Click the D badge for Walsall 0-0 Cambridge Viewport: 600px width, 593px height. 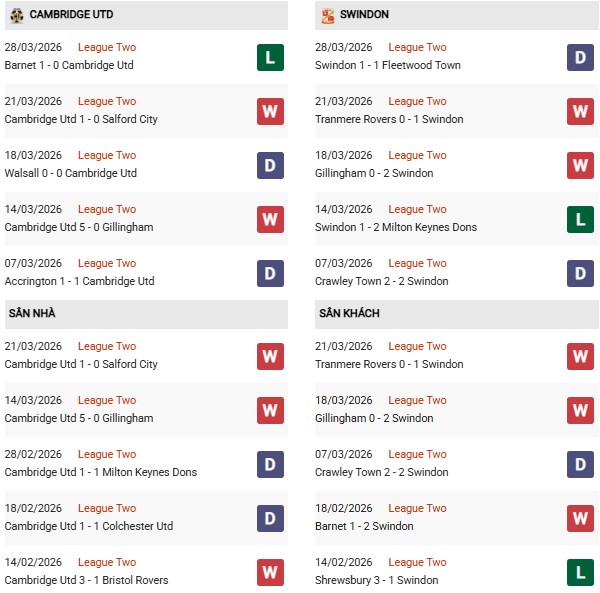(270, 165)
